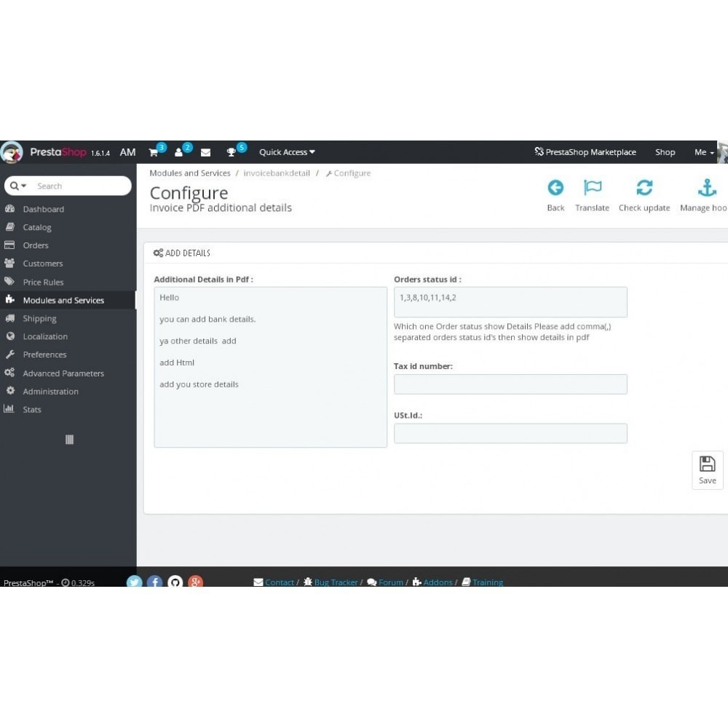Click the Price Rules tag icon in the sidebar
728x728 pixels.
[x=9, y=281]
